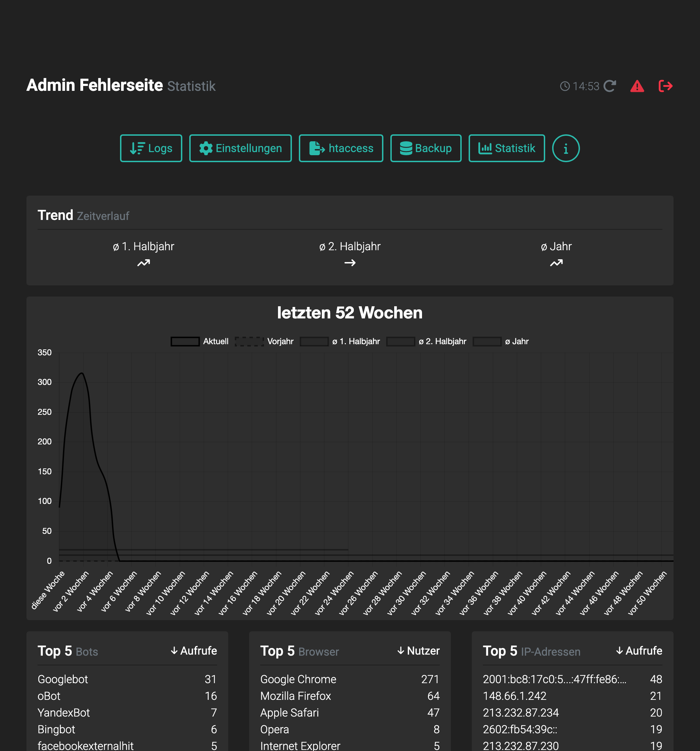Image resolution: width=700 pixels, height=751 pixels.
Task: Click the trend arrow under ø 1. Halbjahr
Action: 143,262
